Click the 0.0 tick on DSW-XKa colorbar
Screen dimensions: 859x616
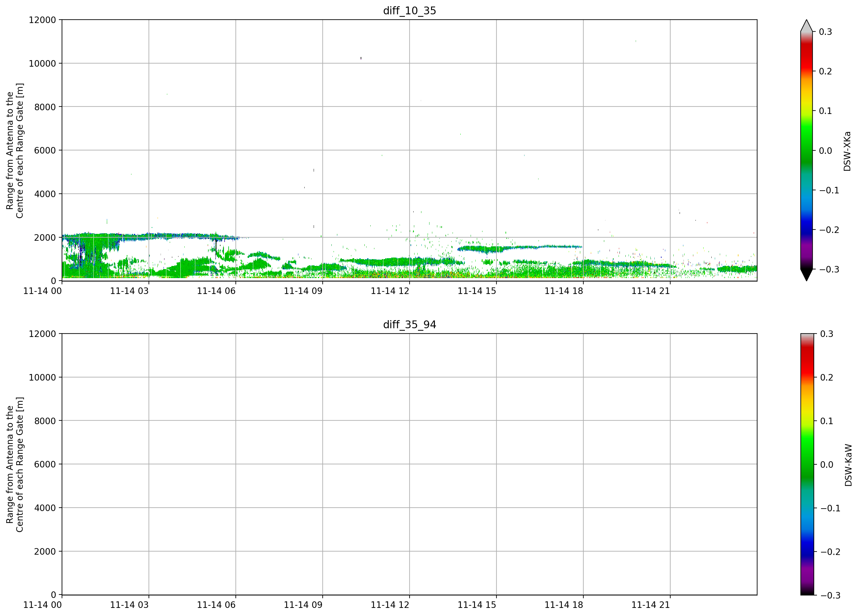[826, 151]
